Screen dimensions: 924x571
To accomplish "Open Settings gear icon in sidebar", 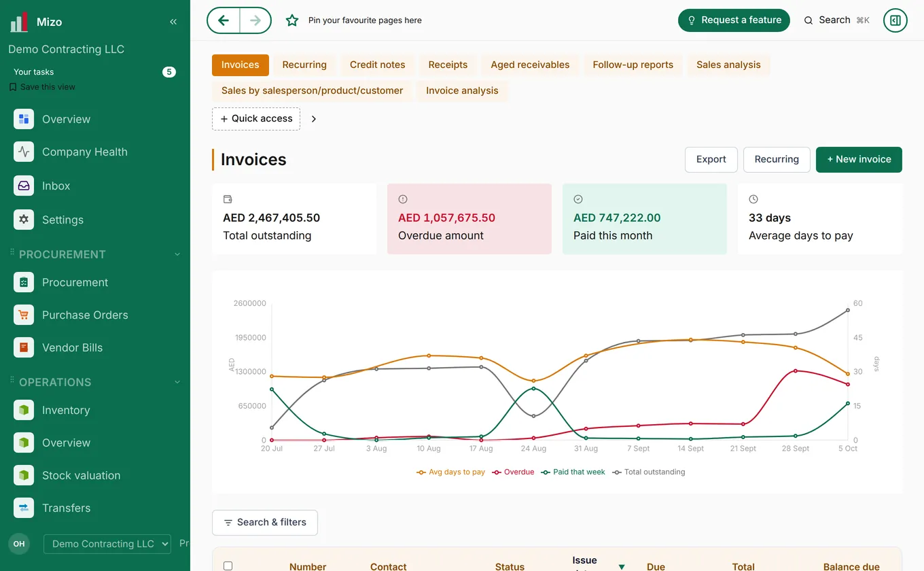I will click(x=24, y=220).
